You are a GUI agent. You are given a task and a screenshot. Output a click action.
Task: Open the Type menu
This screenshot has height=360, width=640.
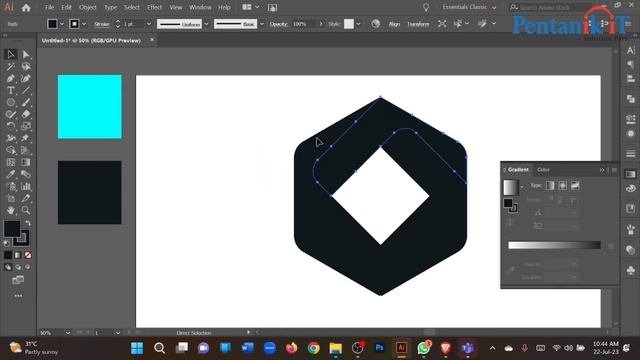(110, 7)
